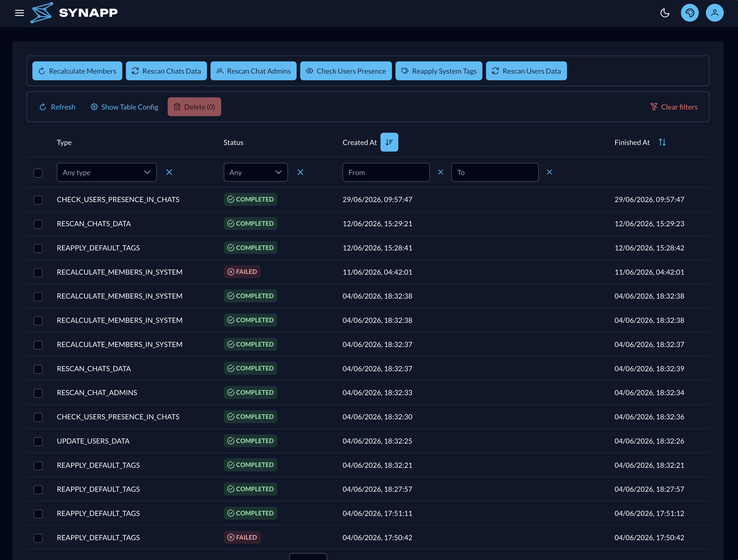Click the Synapp logo

pyautogui.click(x=74, y=13)
